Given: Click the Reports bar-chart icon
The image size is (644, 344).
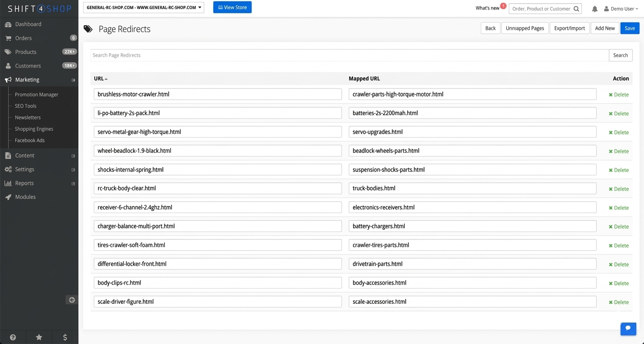Looking at the screenshot, I should point(8,183).
